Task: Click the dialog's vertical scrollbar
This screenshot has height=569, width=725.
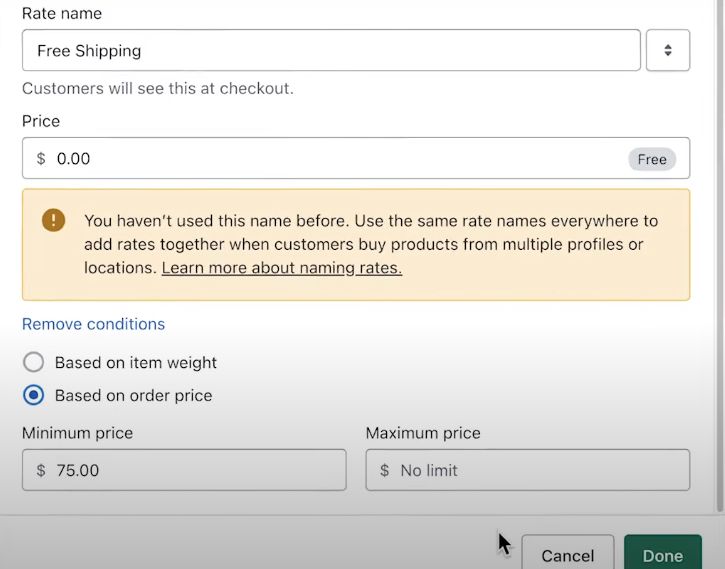Action: (x=720, y=254)
